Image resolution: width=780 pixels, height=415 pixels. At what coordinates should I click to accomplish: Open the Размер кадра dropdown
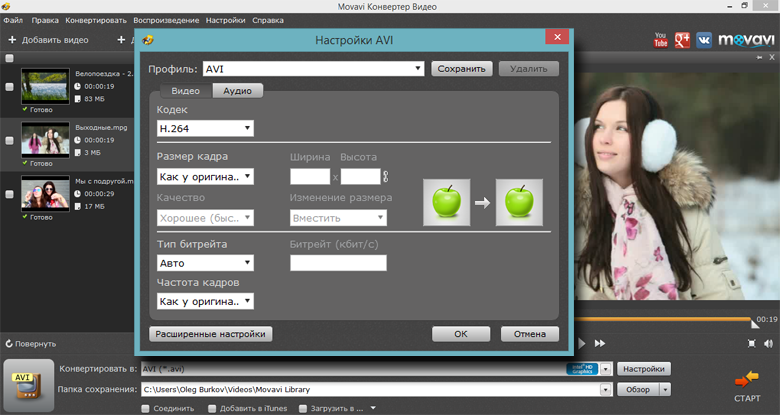(205, 177)
